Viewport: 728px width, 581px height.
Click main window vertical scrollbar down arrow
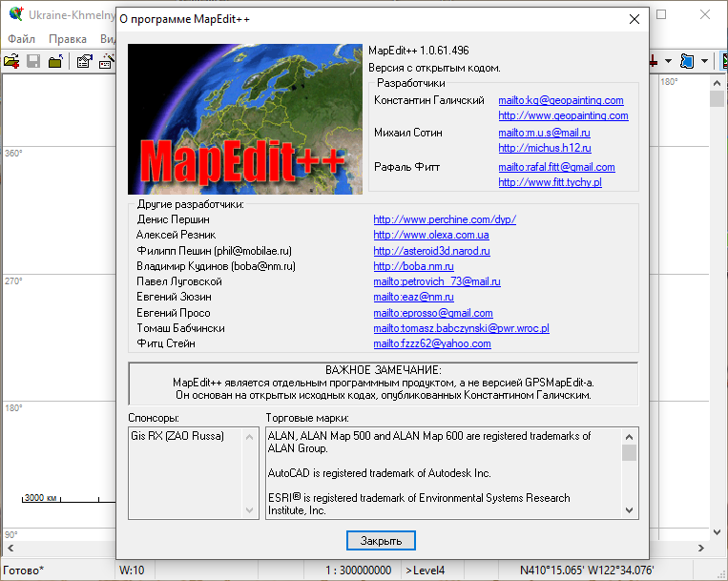717,532
